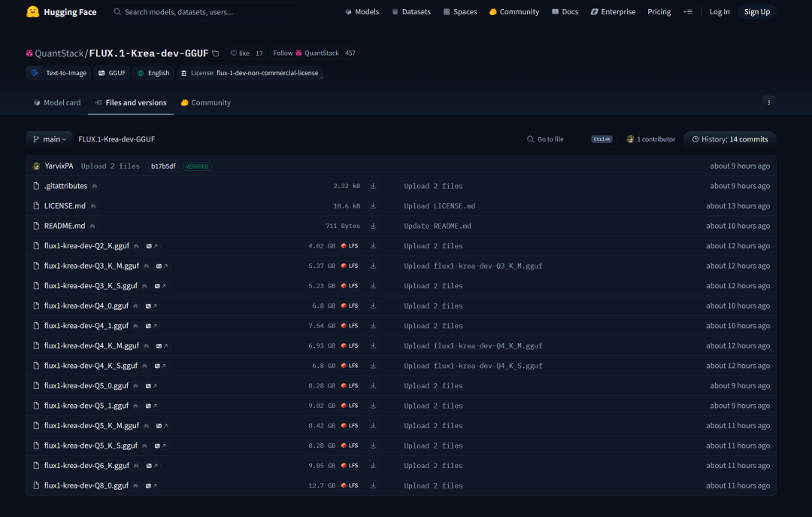This screenshot has height=517, width=812.
Task: Open the Docs navigation item
Action: point(565,11)
